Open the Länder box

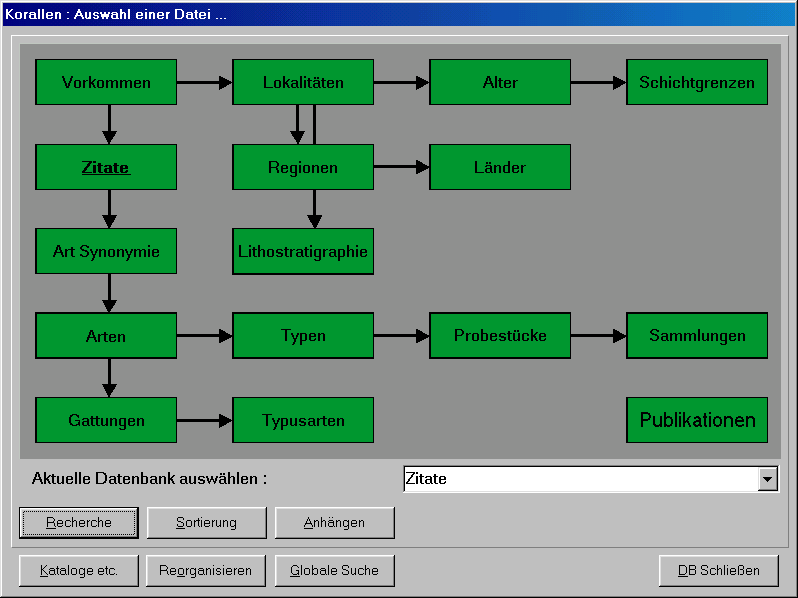(500, 167)
